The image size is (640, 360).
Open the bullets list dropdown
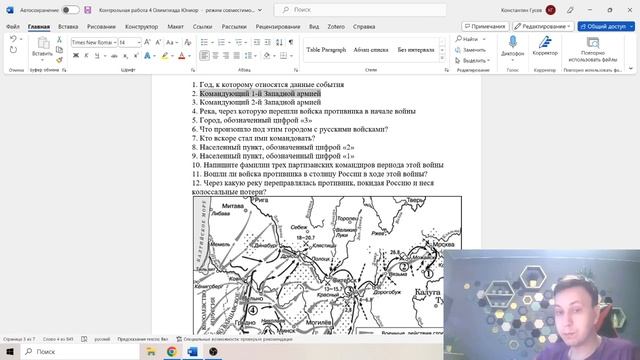tap(212, 42)
